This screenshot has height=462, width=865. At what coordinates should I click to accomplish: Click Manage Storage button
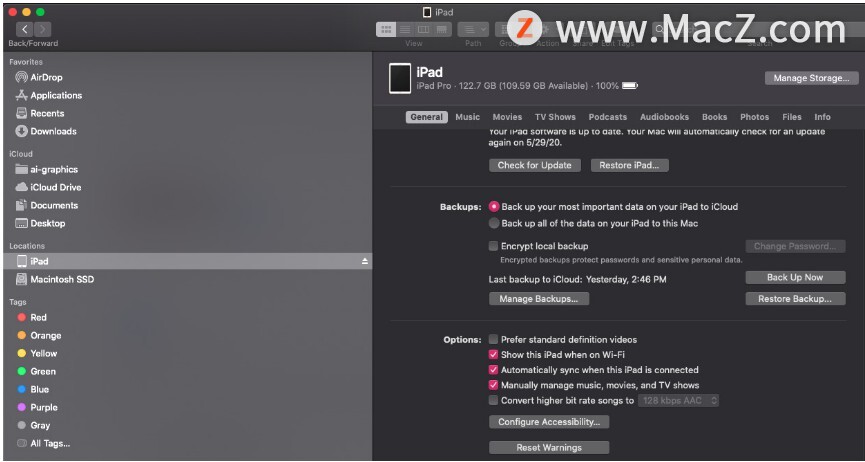pos(811,78)
